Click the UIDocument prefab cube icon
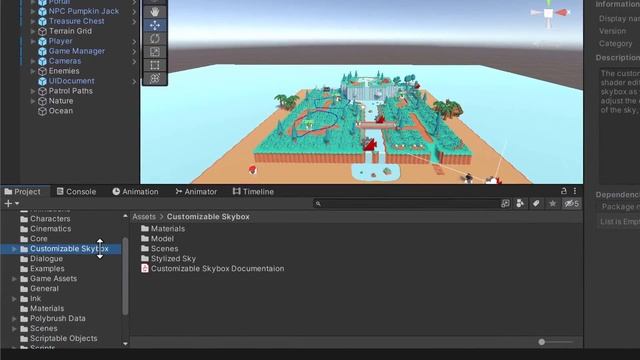 [x=42, y=81]
